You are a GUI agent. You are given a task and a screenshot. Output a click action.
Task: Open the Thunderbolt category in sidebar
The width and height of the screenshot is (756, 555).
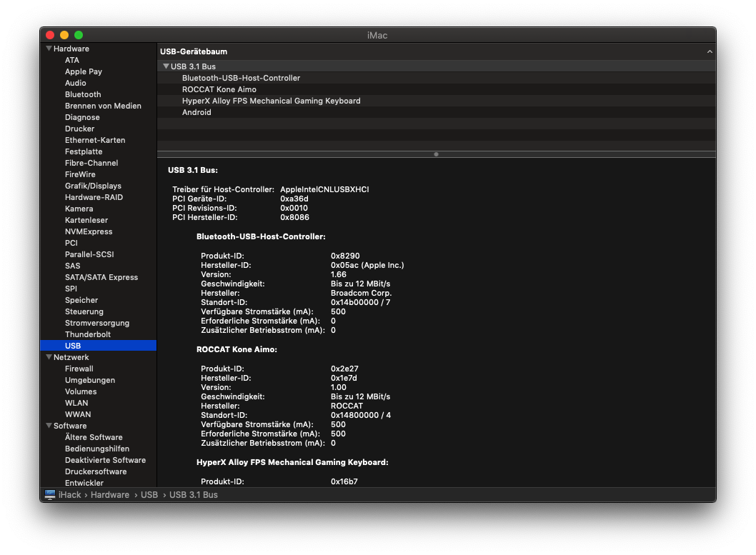pyautogui.click(x=88, y=334)
